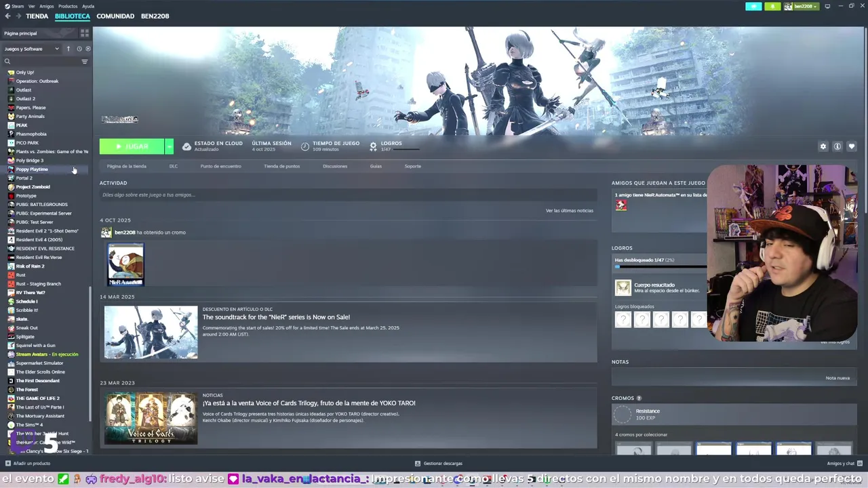Click the sort-ascending arrow icon in sidebar
The image size is (868, 488).
[68, 49]
